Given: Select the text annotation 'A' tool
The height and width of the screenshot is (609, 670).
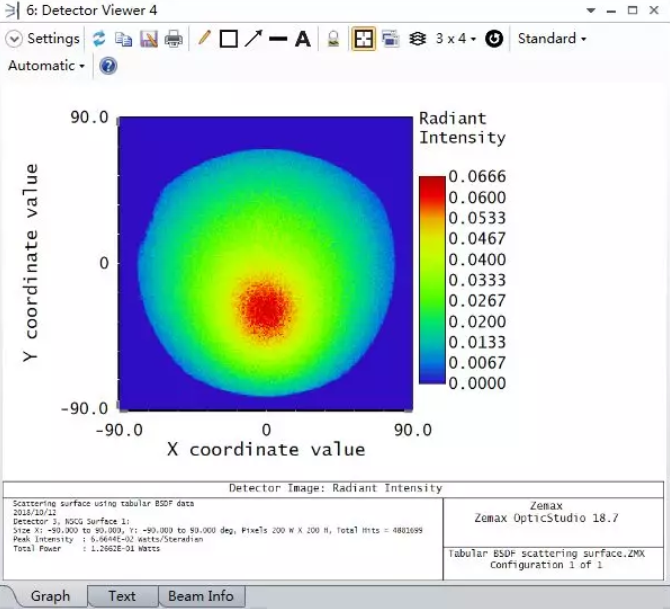Looking at the screenshot, I should point(302,39).
